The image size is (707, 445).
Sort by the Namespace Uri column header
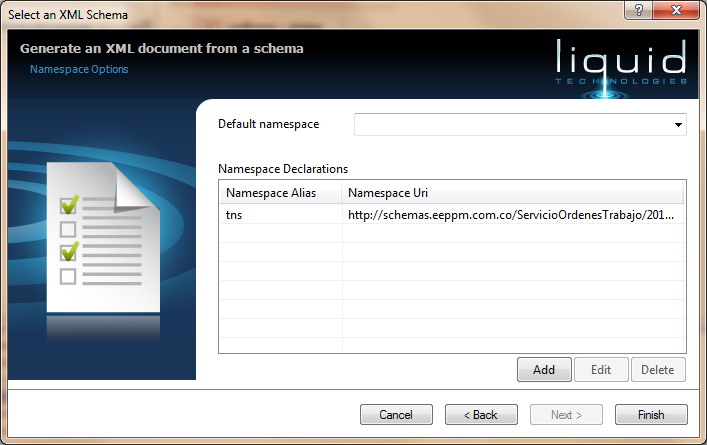pyautogui.click(x=513, y=193)
